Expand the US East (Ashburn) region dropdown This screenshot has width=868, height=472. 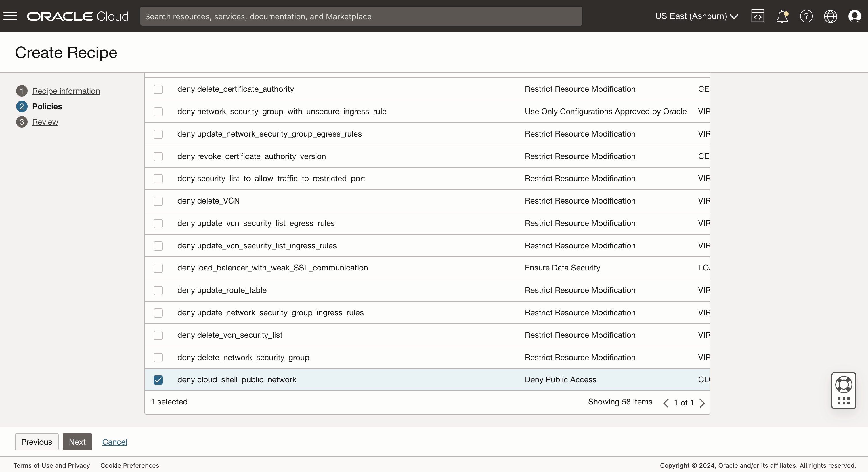[x=696, y=16]
